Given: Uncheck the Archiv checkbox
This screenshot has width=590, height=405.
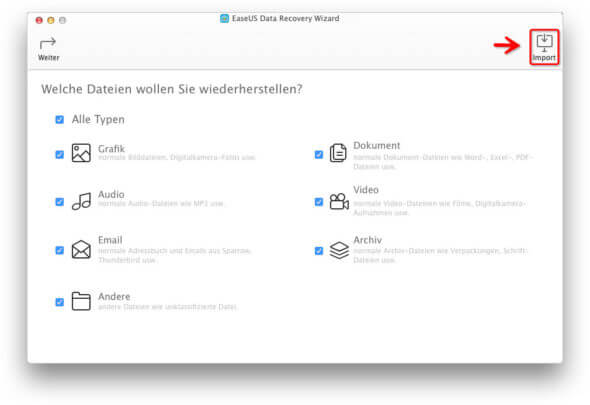Looking at the screenshot, I should pyautogui.click(x=319, y=251).
